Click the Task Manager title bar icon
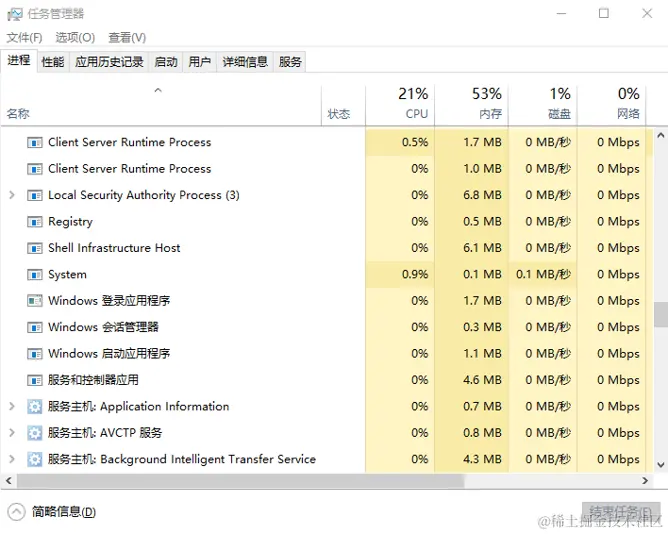The height and width of the screenshot is (534, 668). coord(14,14)
